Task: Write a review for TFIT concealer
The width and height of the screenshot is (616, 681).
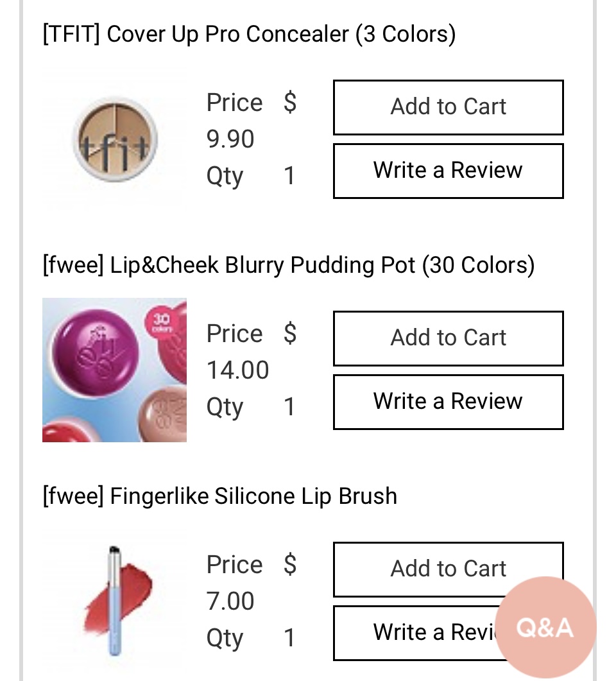Action: (x=448, y=171)
